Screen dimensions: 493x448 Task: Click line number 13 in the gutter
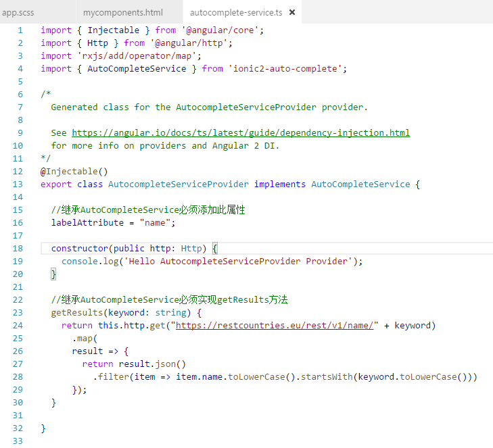tap(18, 184)
